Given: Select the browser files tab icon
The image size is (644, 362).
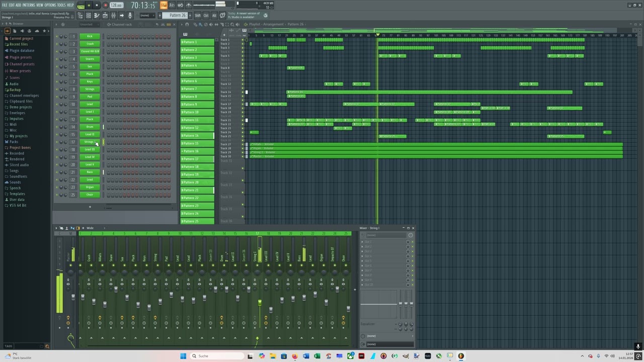Looking at the screenshot, I should tap(15, 31).
